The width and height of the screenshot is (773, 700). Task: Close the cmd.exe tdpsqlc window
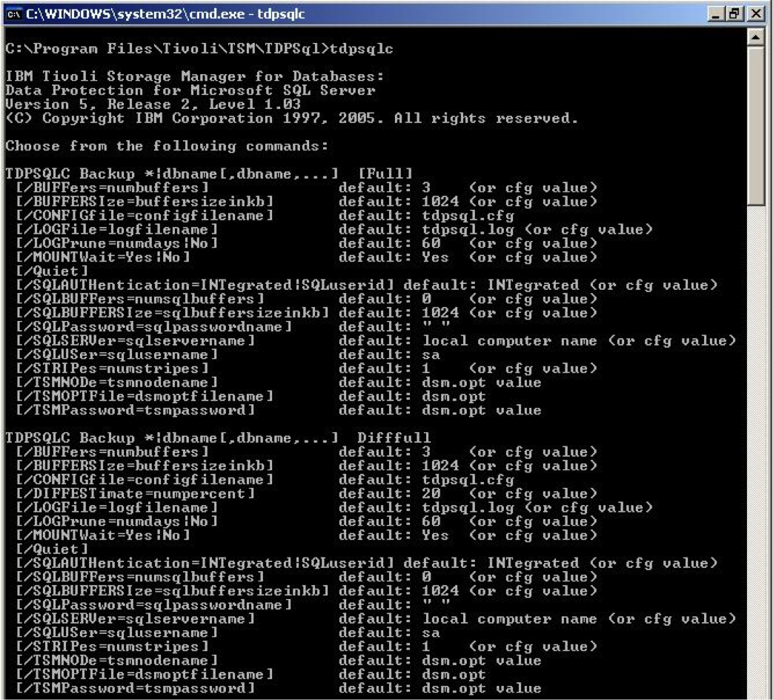pos(756,14)
